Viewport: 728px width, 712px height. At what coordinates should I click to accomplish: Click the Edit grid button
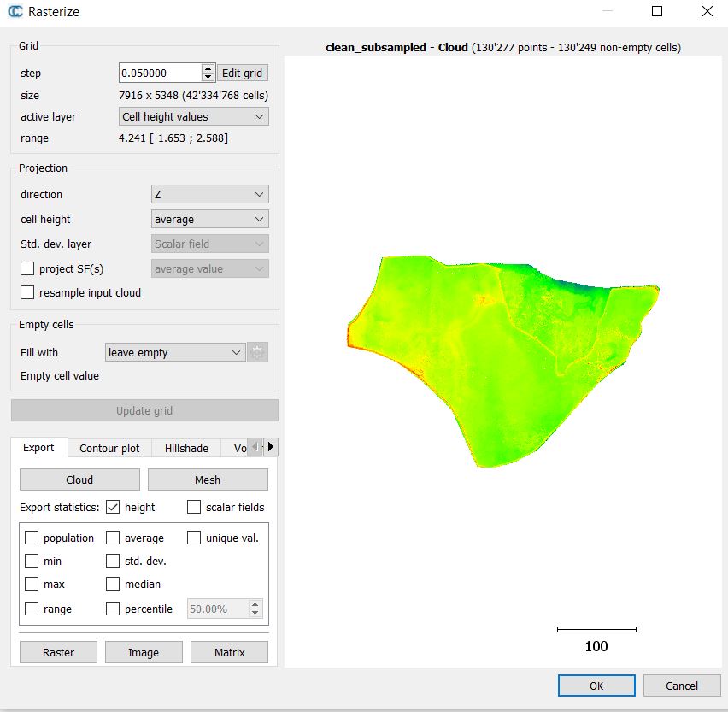(243, 73)
